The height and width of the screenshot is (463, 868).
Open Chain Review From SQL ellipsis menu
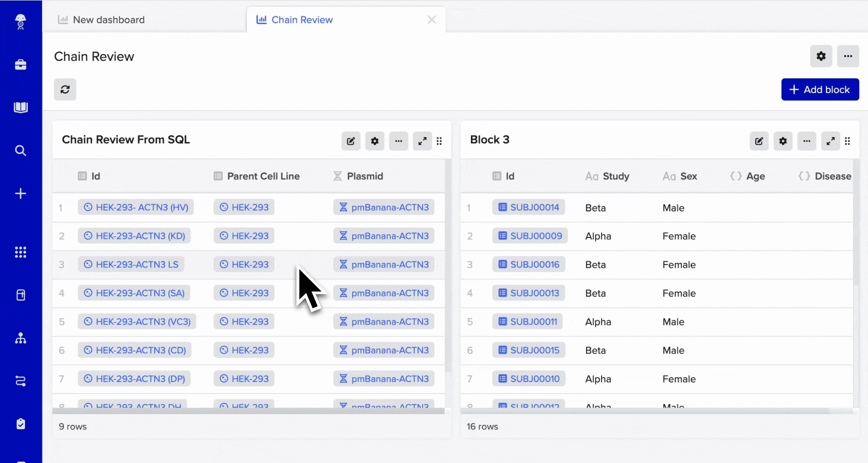pyautogui.click(x=398, y=141)
